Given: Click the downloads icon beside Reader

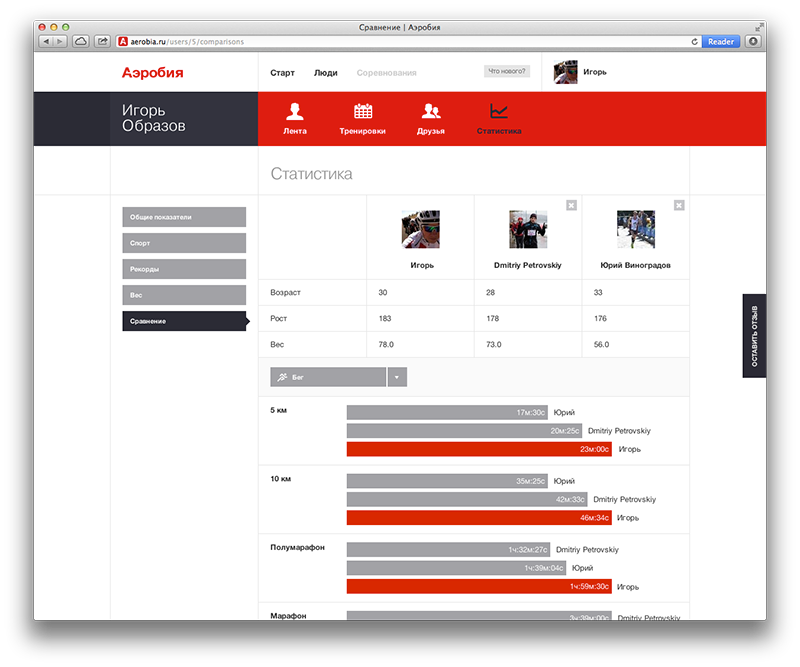Looking at the screenshot, I should click(753, 41).
